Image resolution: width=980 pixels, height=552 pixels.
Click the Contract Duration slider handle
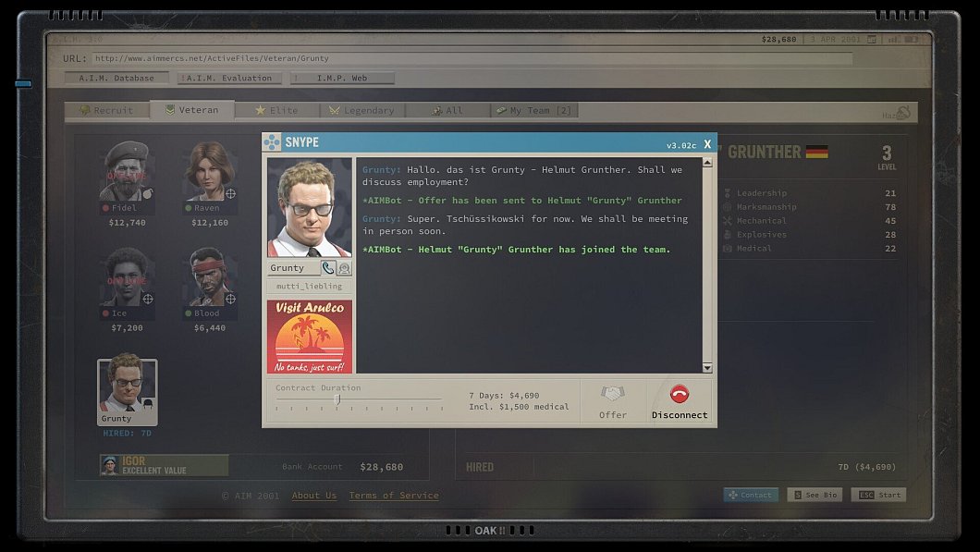tap(337, 399)
